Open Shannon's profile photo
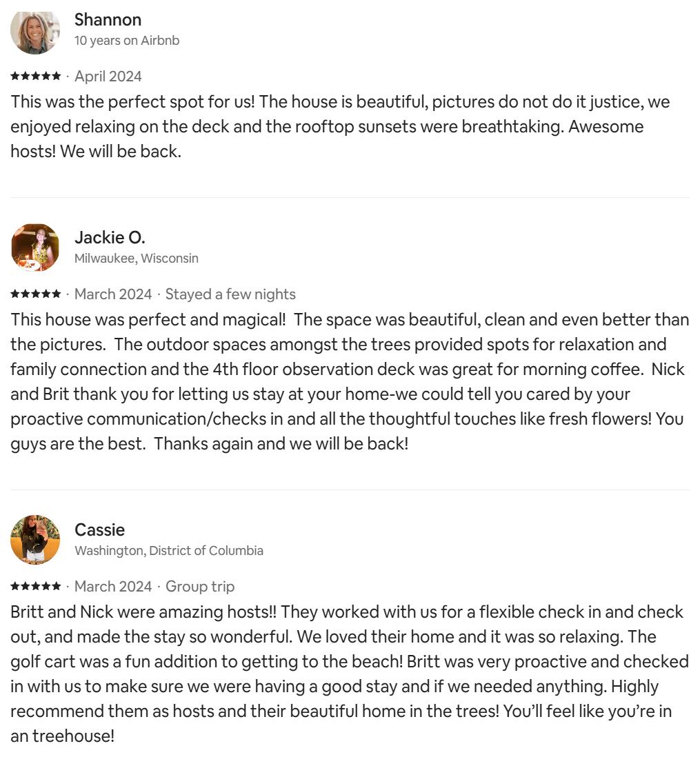 tap(35, 31)
